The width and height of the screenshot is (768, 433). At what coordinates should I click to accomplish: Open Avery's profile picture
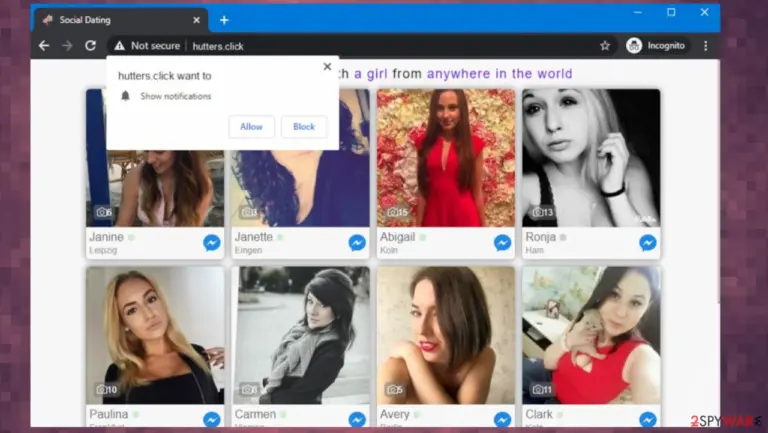(446, 336)
